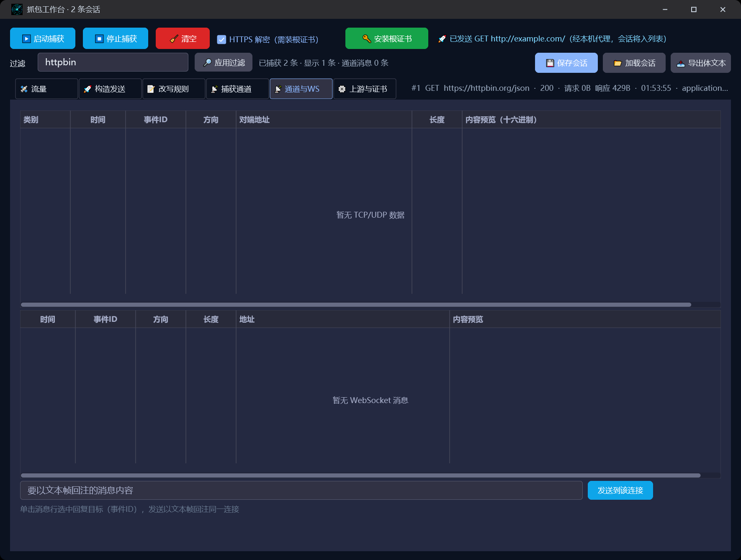Viewport: 741px width, 560px height.
Task: Click the 停止捕获 stop capture button
Action: [116, 39]
